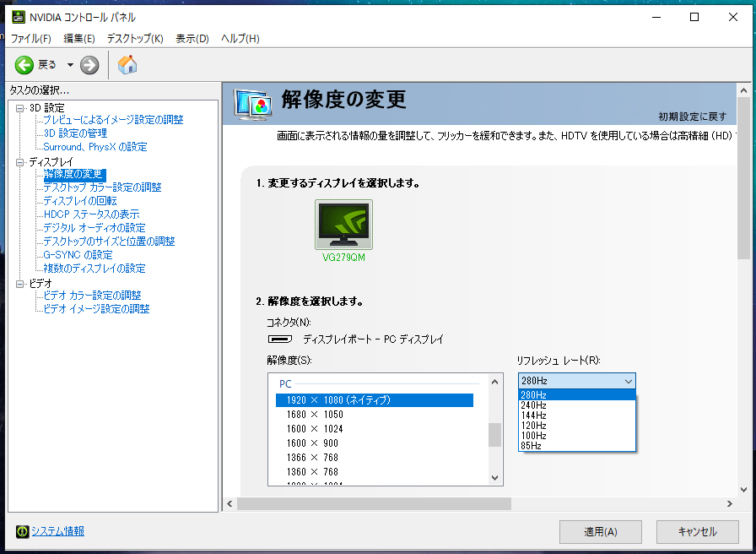The width and height of the screenshot is (756, 554).
Task: Click the 戻る back label
Action: 47,65
